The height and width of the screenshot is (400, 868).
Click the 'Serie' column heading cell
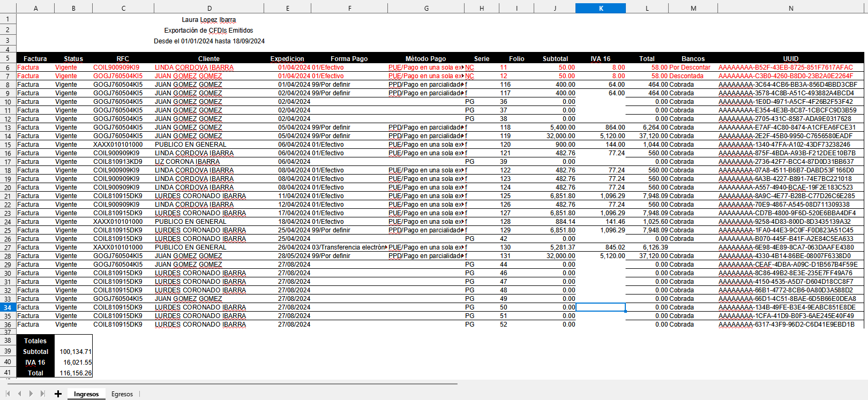tap(482, 59)
